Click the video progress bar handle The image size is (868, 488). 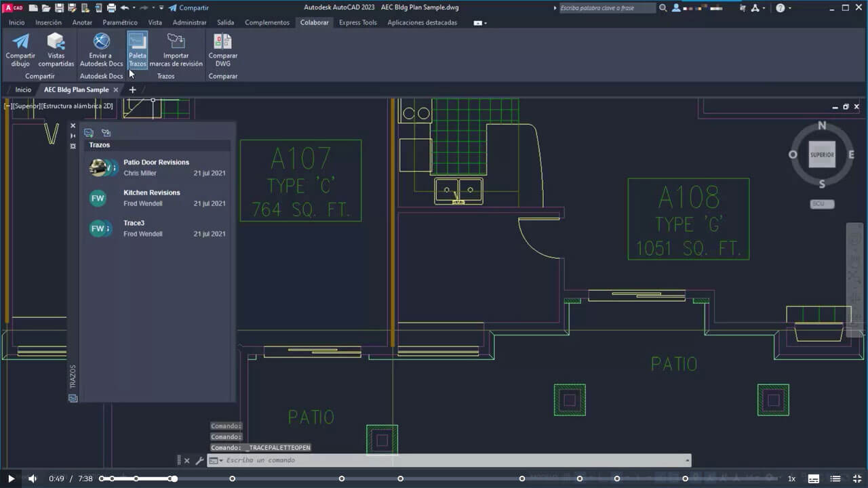coord(174,479)
